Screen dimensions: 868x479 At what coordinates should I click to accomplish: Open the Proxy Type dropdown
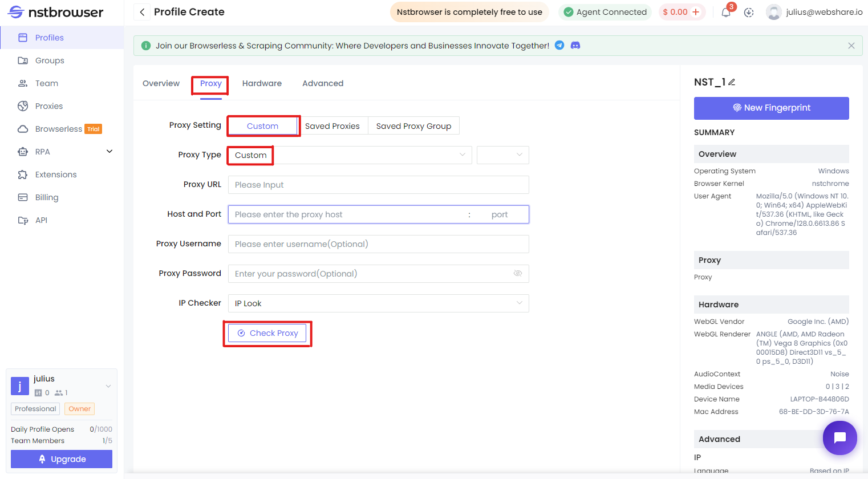(x=350, y=155)
